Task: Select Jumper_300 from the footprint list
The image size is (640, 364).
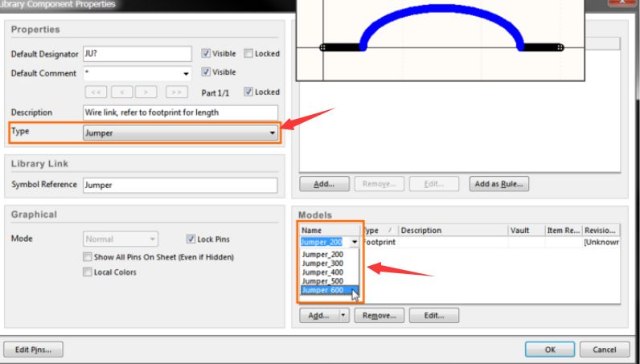Action: click(x=322, y=264)
